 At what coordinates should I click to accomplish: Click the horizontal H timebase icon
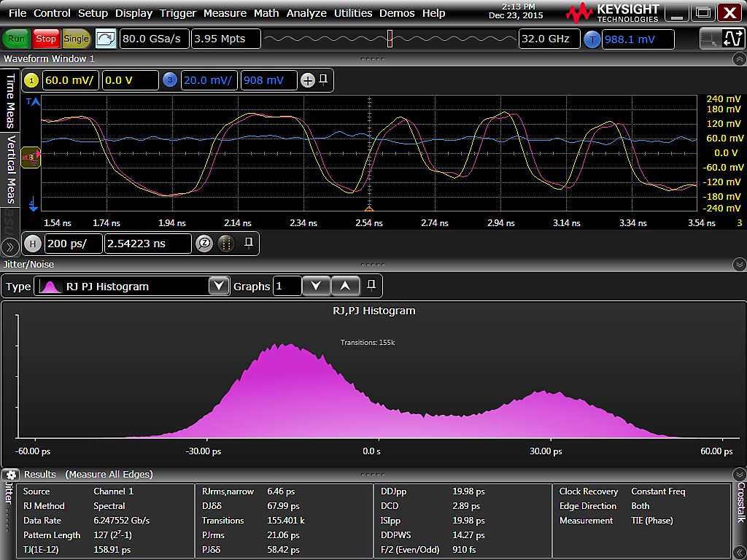33,244
